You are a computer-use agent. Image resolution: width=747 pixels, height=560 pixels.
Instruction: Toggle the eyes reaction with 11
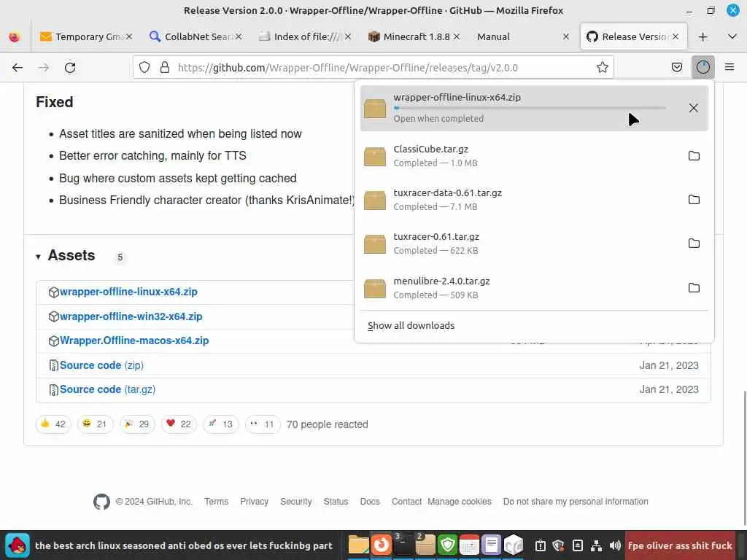[263, 424]
